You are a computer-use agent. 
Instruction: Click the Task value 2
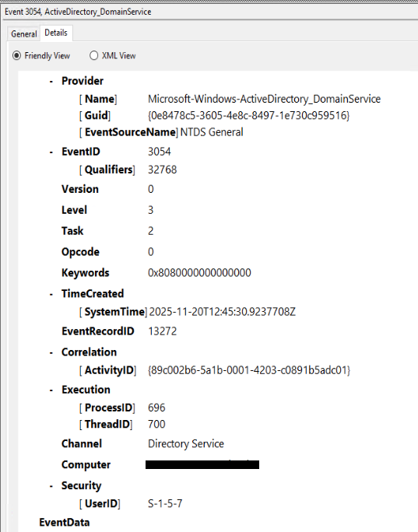[x=151, y=231]
